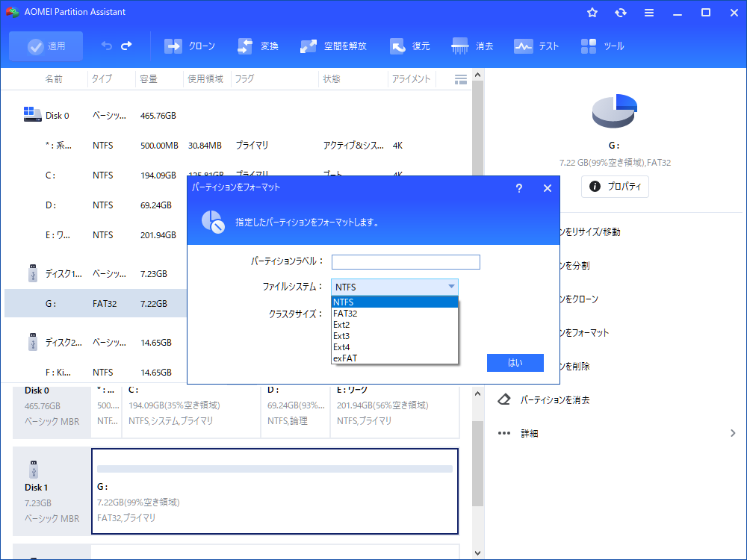Viewport: 747px width, 560px height.
Task: Sort by タイプ column header
Action: click(102, 79)
